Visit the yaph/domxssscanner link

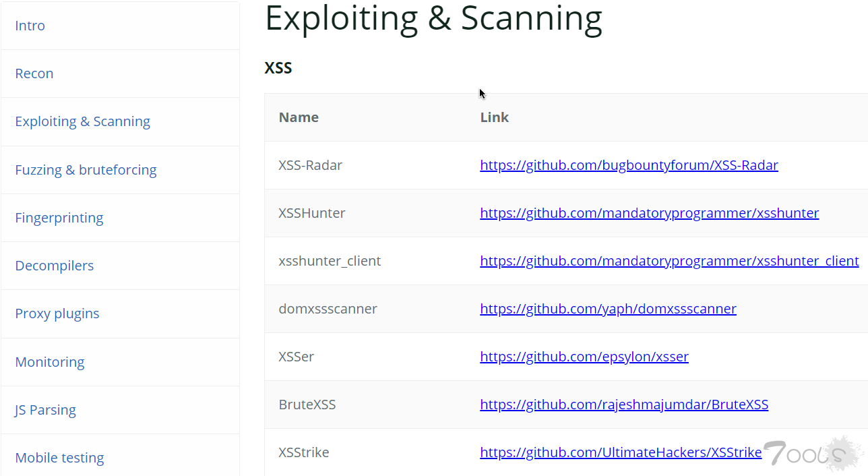(x=608, y=309)
